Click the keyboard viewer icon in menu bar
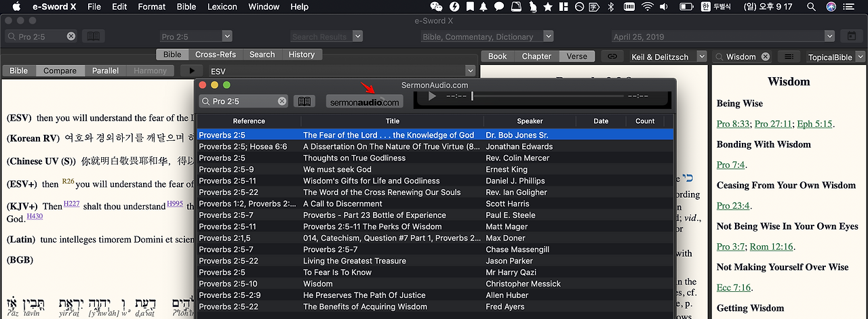The width and height of the screenshot is (868, 319). click(629, 6)
